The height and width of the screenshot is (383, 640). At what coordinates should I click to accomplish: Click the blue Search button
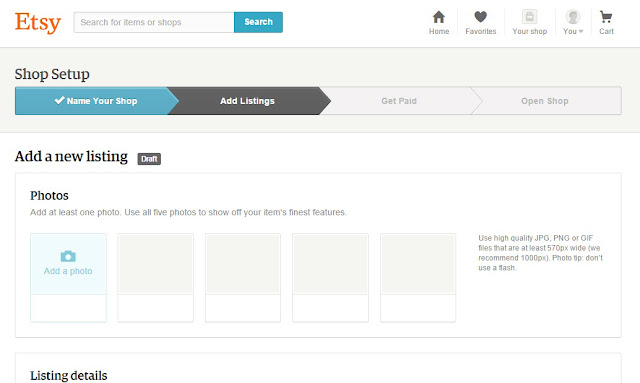point(258,22)
